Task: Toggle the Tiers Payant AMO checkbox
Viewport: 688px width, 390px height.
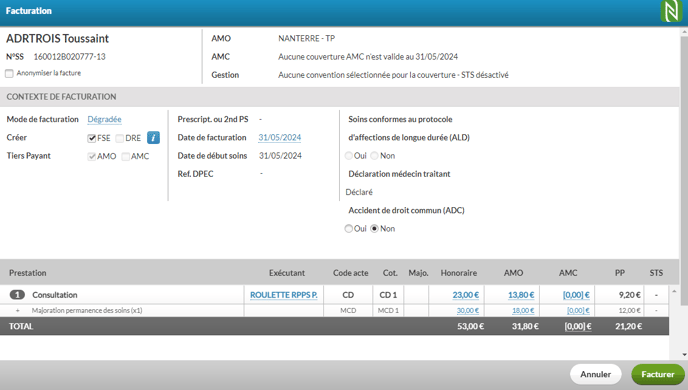Action: point(91,156)
